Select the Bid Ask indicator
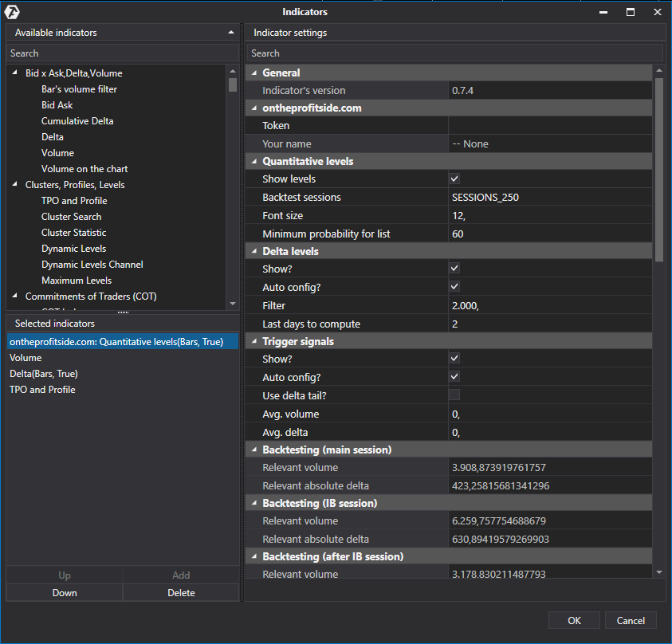The width and height of the screenshot is (672, 644). 57,105
